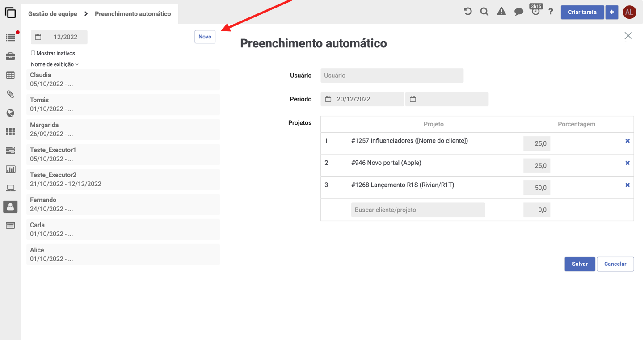Open the bar chart reports sidebar icon
The height and width of the screenshot is (340, 644).
point(10,169)
